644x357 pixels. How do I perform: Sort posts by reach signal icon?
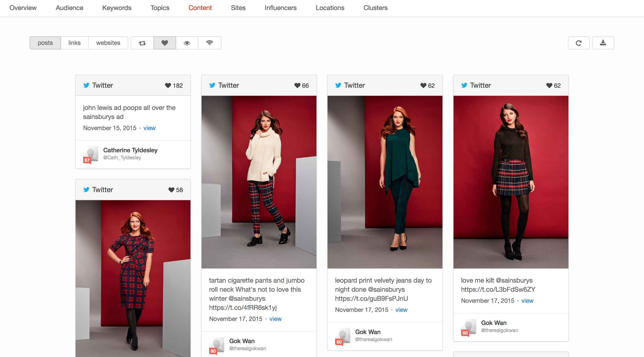pyautogui.click(x=209, y=43)
